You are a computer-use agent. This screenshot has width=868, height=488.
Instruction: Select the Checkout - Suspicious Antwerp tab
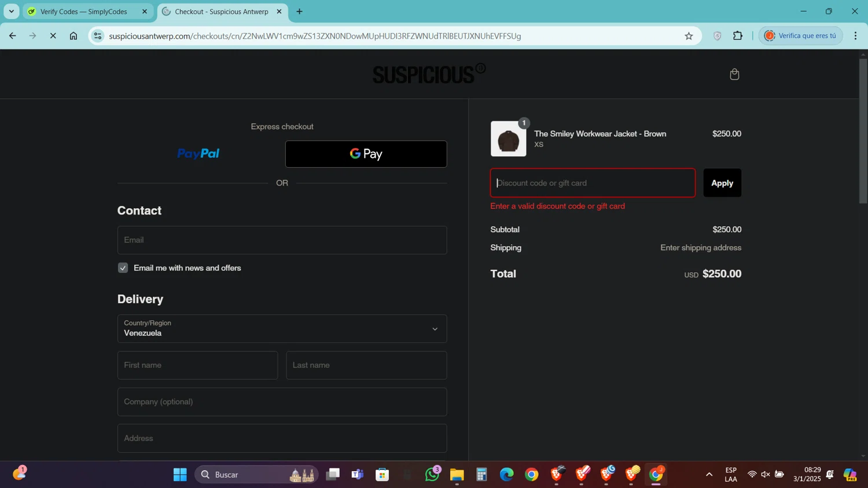[222, 12]
